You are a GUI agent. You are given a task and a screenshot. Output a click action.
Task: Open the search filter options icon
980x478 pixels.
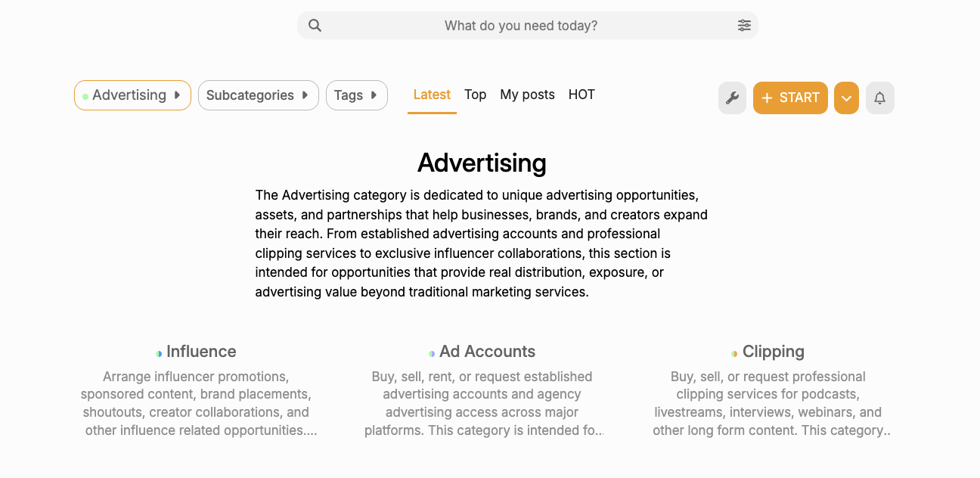[745, 26]
